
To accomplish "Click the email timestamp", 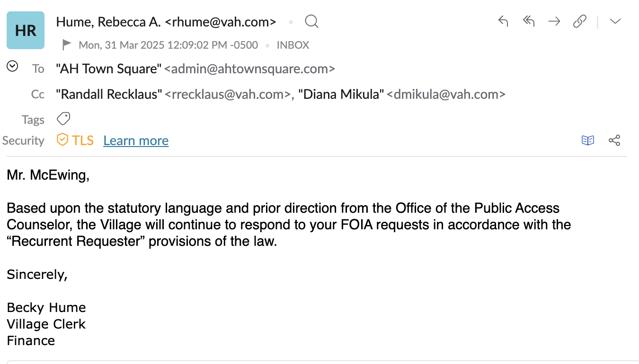I will (169, 45).
